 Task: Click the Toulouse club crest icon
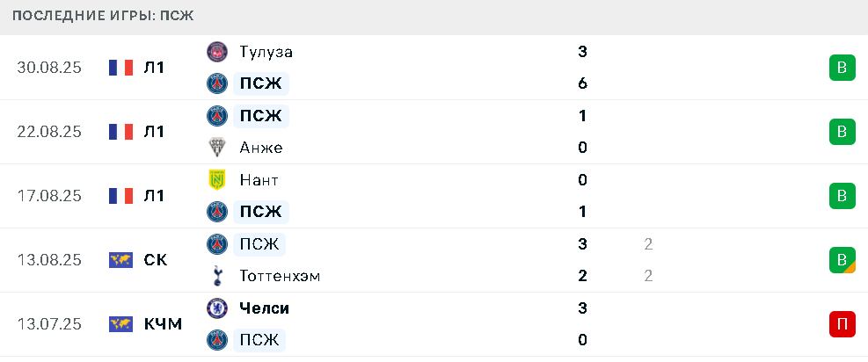point(217,51)
